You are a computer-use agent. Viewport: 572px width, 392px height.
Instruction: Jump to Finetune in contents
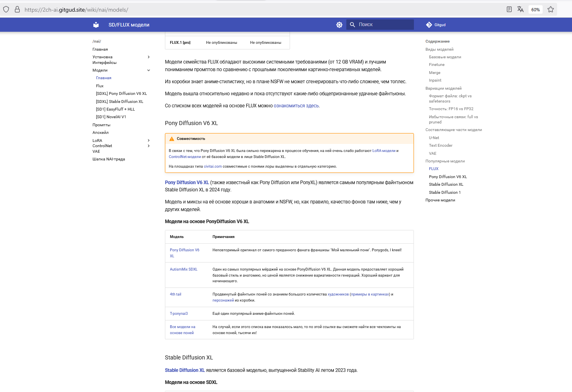(x=436, y=65)
